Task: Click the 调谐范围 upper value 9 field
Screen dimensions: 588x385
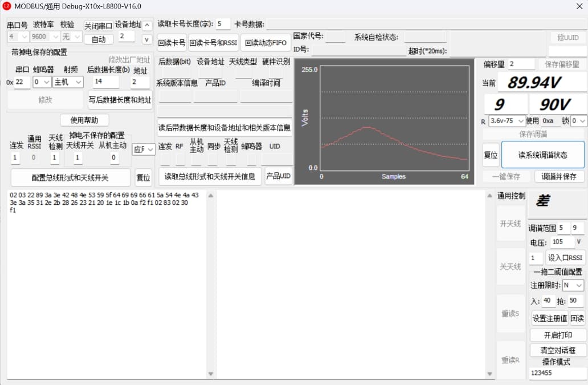Action: tap(578, 228)
